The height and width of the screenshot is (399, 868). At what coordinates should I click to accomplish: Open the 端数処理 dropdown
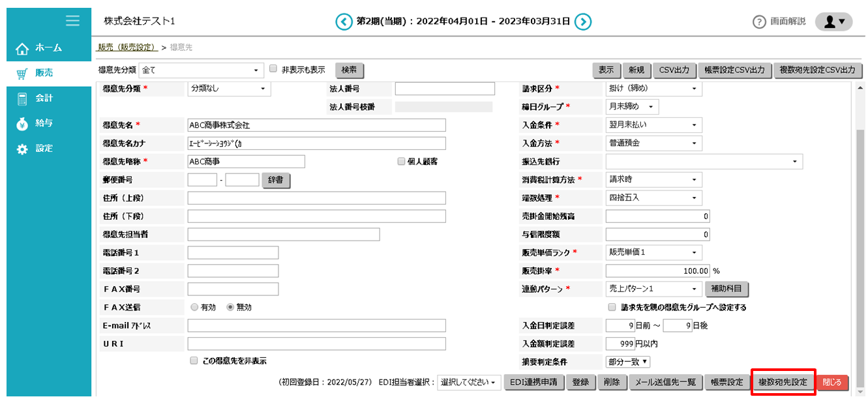(x=653, y=198)
